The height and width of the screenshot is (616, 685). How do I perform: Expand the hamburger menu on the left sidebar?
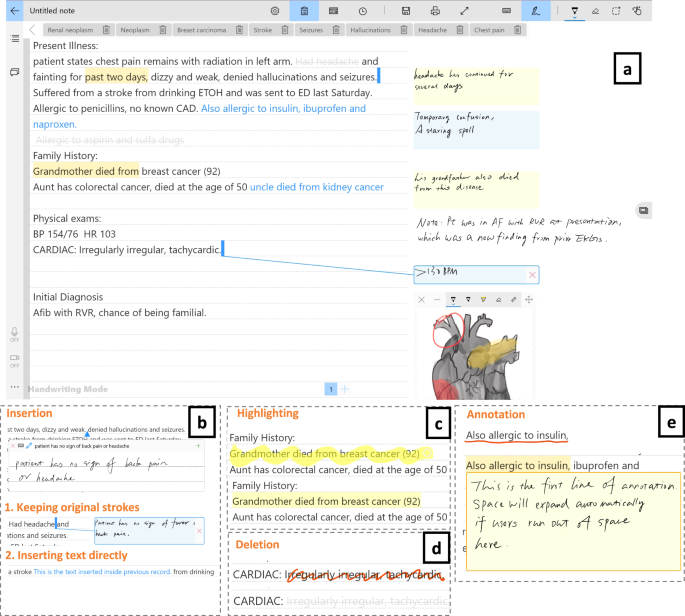[x=14, y=38]
